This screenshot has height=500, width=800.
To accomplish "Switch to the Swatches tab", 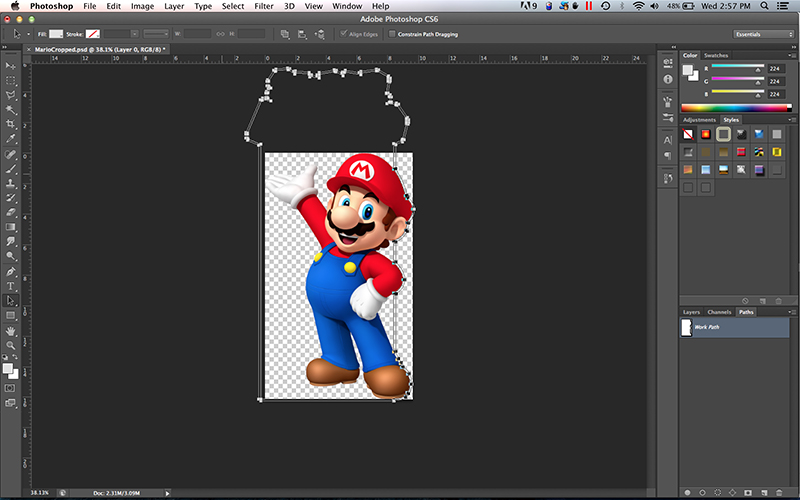I will click(716, 55).
